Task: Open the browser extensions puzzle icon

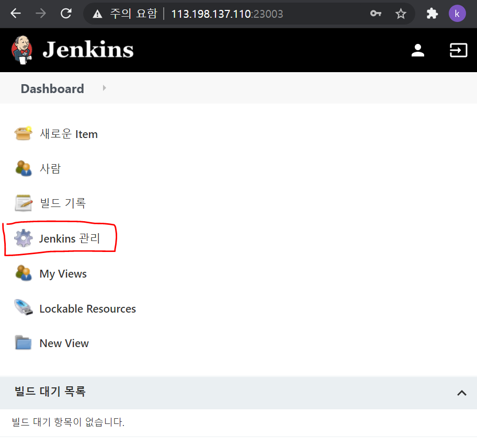Action: pos(432,14)
